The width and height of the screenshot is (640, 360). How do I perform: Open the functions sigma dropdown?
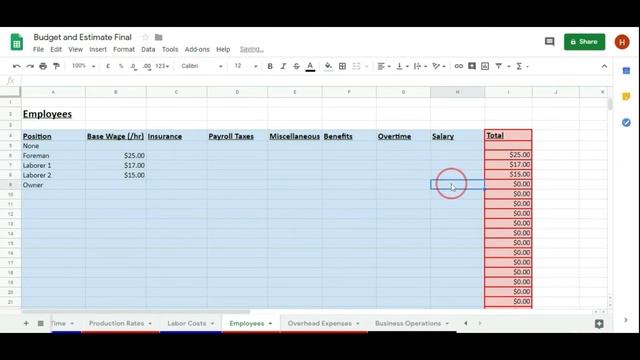click(x=522, y=66)
